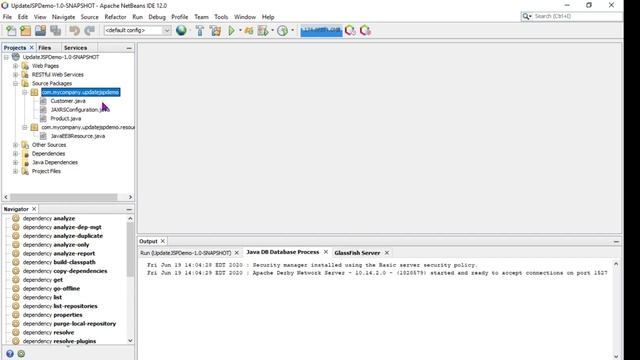The image size is (640, 360).
Task: Select Customer.java in project tree
Action: point(68,101)
